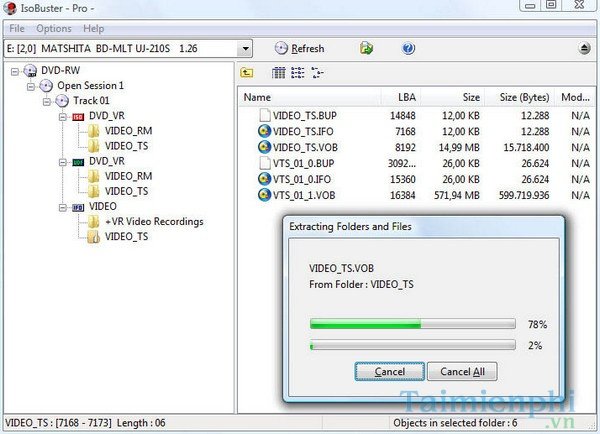Open VIDEO_TS folder under green UDF DVD_VR
The height and width of the screenshot is (434, 600).
coord(126,191)
